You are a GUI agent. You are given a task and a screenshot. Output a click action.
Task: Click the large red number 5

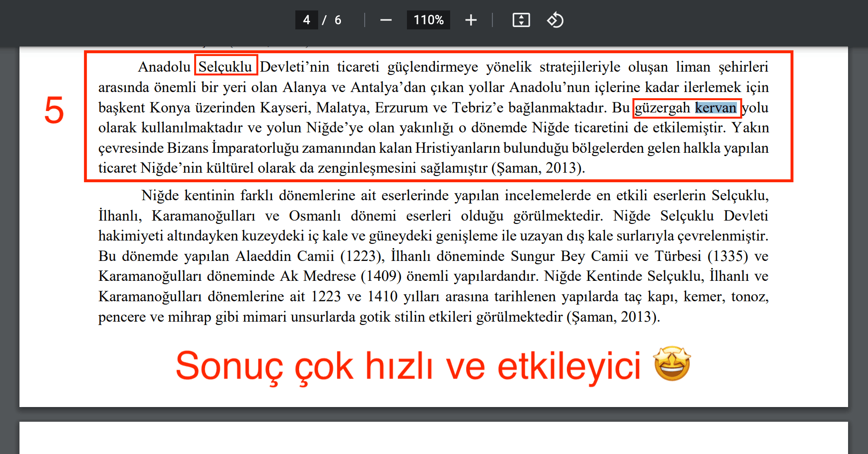54,110
